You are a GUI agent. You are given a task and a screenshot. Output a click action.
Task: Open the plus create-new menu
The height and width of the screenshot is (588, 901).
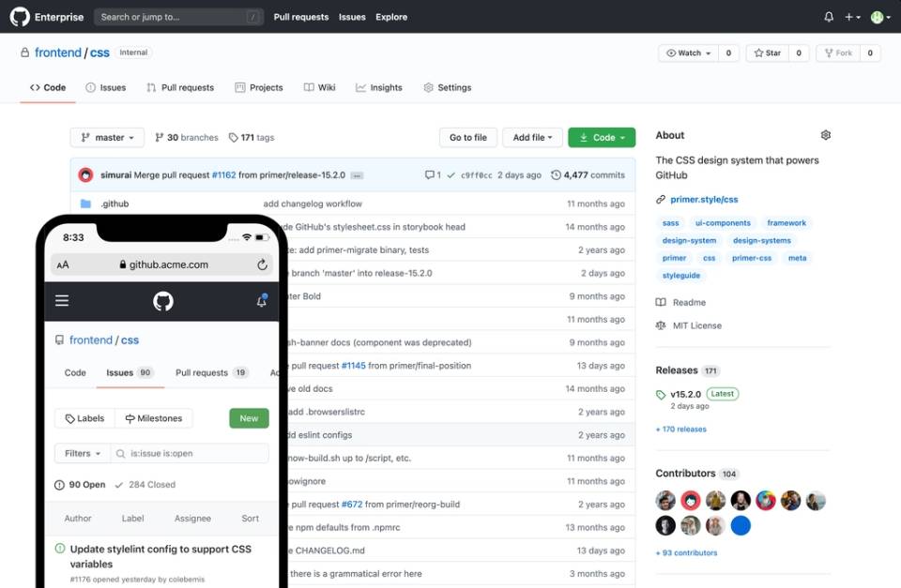pos(852,17)
